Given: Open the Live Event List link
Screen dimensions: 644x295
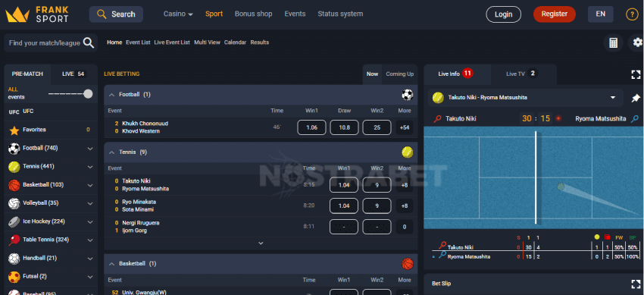Looking at the screenshot, I should tap(172, 42).
